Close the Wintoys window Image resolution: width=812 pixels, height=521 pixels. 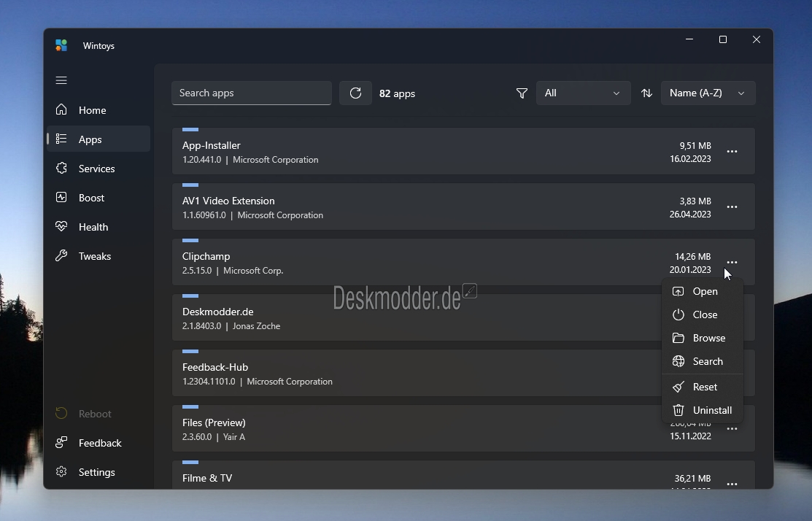click(757, 39)
